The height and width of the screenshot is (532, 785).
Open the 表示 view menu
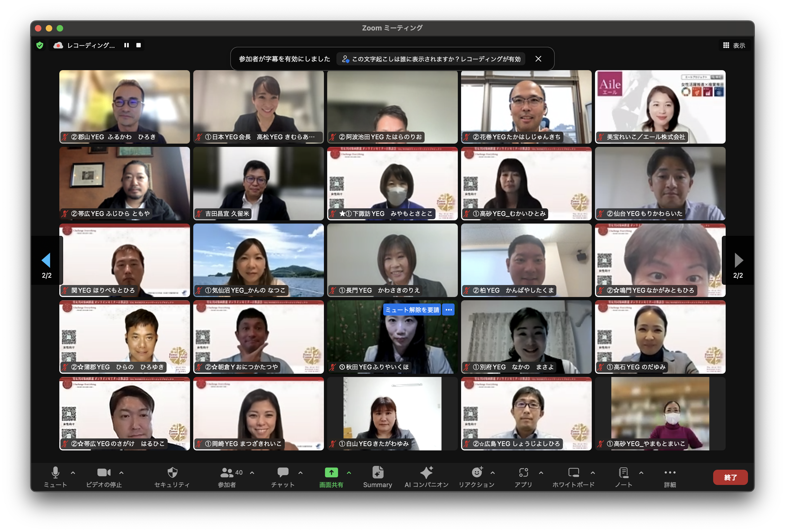point(734,45)
